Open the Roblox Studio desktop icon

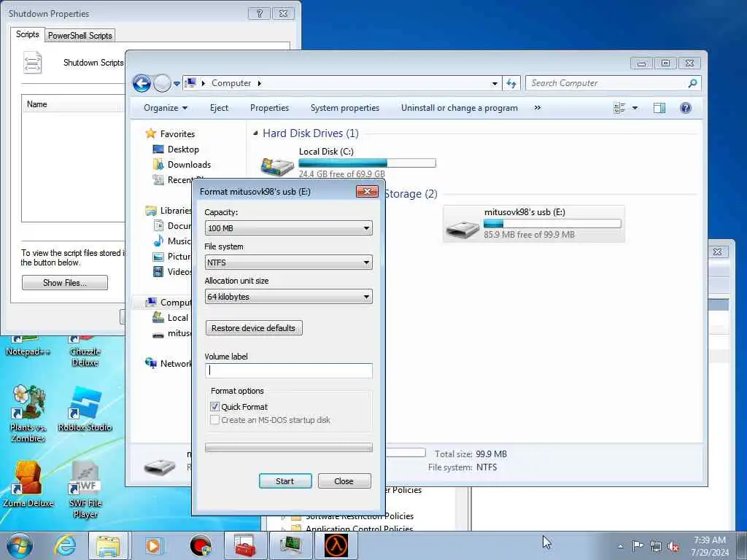tap(85, 410)
